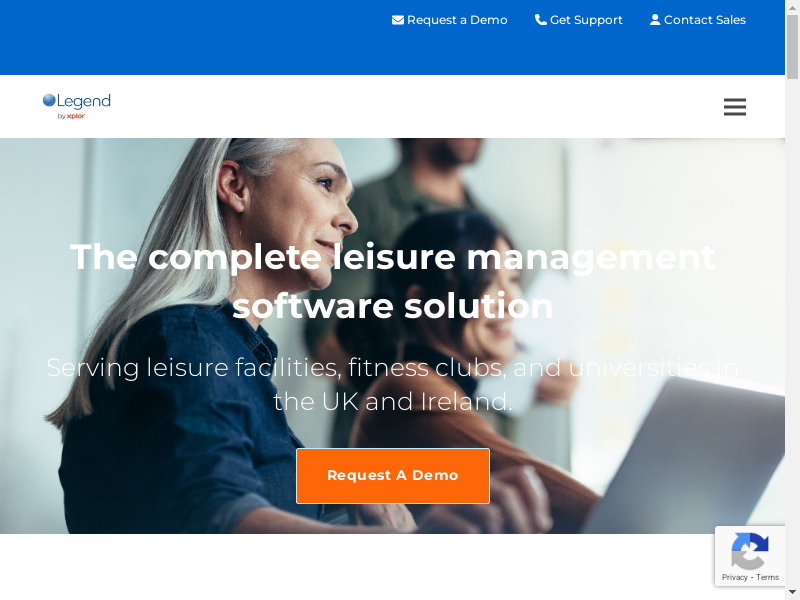The width and height of the screenshot is (800, 600).
Task: Open the reCAPTCHA Privacy link
Action: [734, 577]
